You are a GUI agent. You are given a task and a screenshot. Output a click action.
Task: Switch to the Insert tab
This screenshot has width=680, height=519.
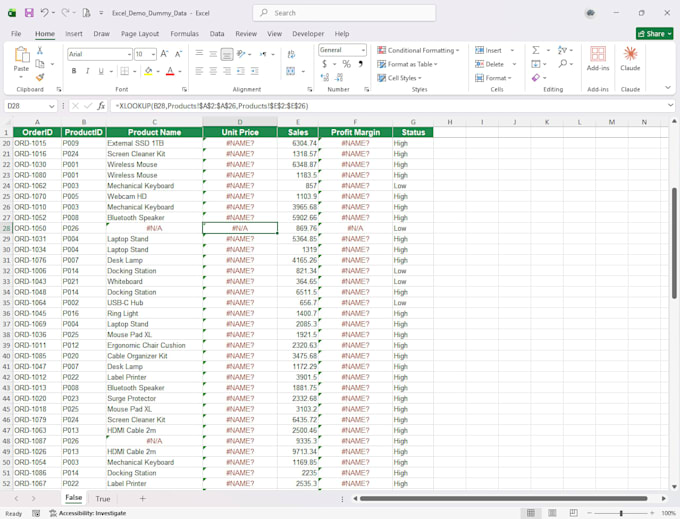pos(74,33)
